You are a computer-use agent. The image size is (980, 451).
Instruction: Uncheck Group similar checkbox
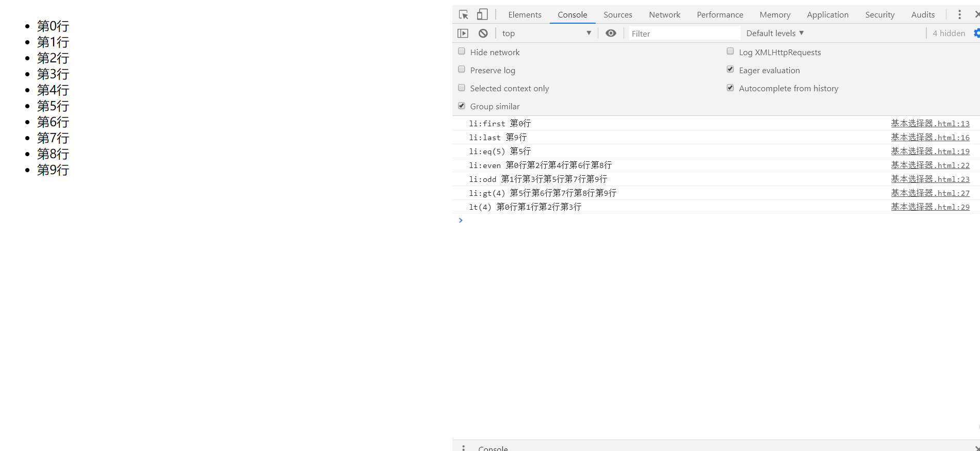point(462,106)
